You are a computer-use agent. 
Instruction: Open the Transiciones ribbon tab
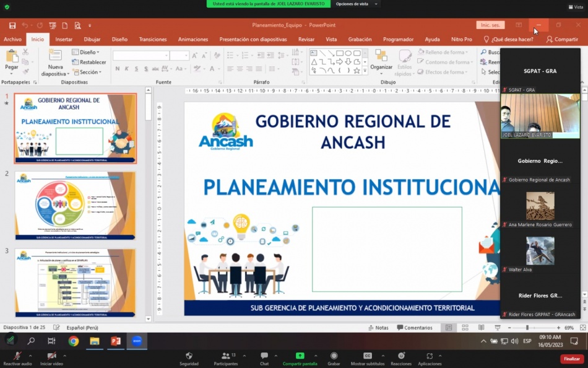153,39
